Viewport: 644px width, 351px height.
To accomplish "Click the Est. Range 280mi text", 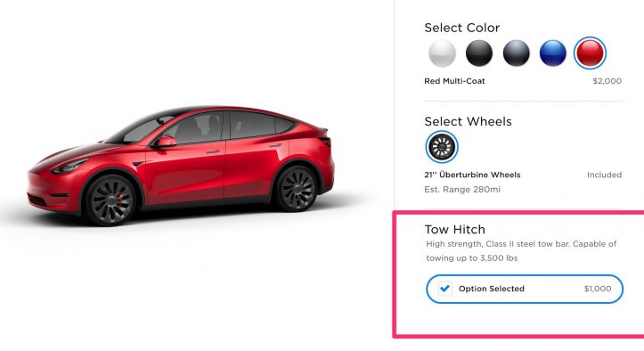I will (x=462, y=190).
